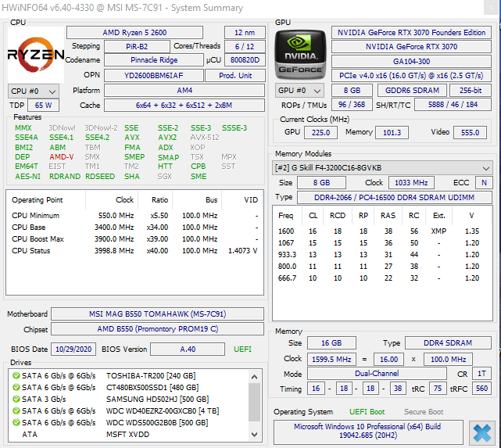
Task: Click the BIOS version A.40 field
Action: pos(188,349)
